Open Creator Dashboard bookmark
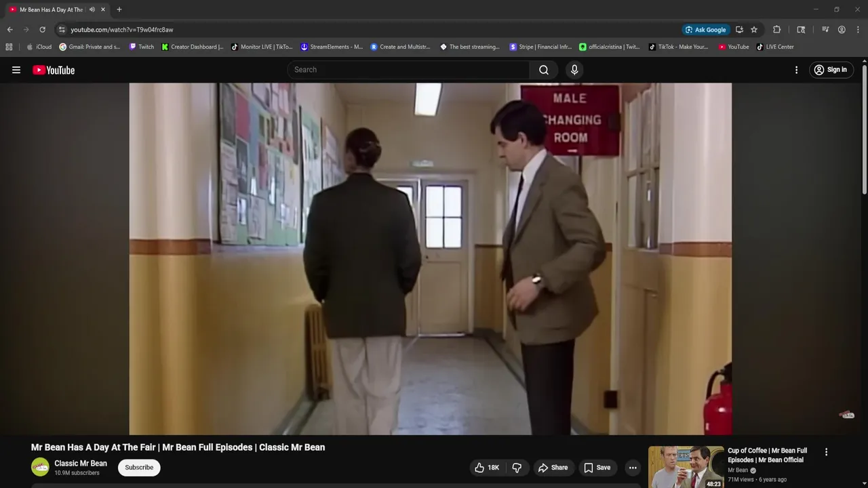 (x=193, y=47)
